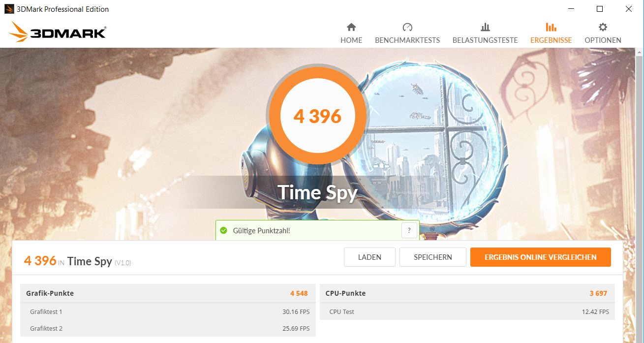Click the question mark help button
Image resolution: width=644 pixels, height=343 pixels.
click(409, 230)
